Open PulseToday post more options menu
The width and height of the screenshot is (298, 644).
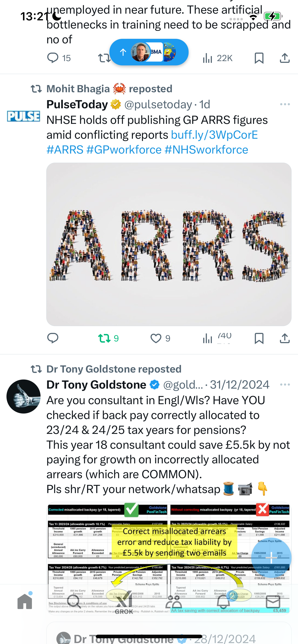tap(285, 104)
